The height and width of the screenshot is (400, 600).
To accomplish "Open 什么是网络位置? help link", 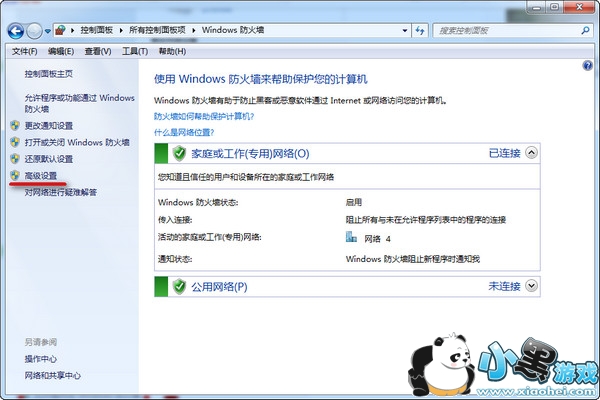I will click(x=184, y=132).
